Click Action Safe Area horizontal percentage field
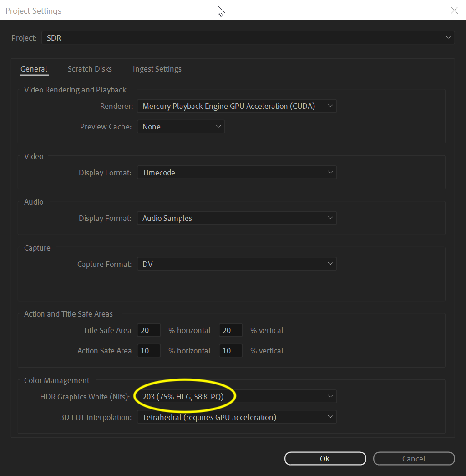 coord(149,351)
